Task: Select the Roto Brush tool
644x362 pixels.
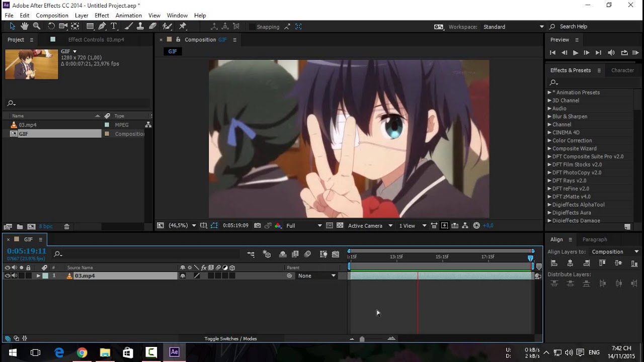Action: click(x=168, y=26)
